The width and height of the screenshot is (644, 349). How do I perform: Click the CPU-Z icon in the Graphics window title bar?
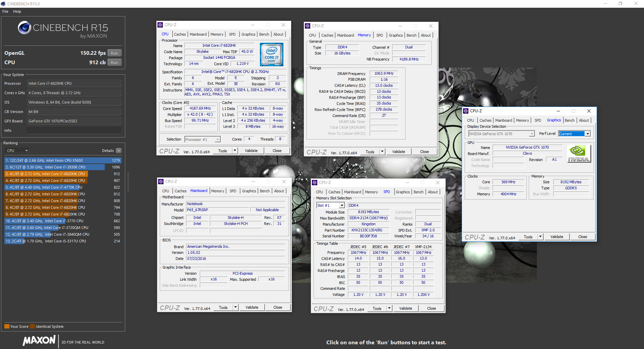point(466,111)
